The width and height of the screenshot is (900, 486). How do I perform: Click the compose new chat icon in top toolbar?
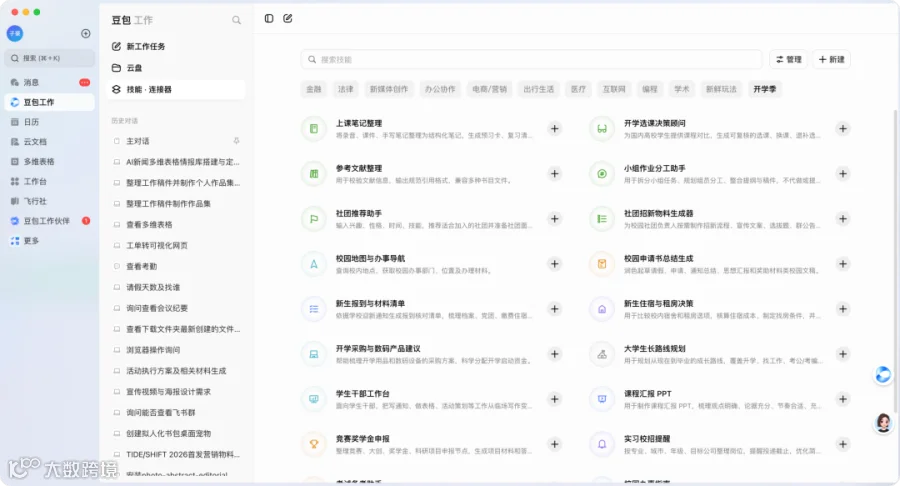click(288, 18)
